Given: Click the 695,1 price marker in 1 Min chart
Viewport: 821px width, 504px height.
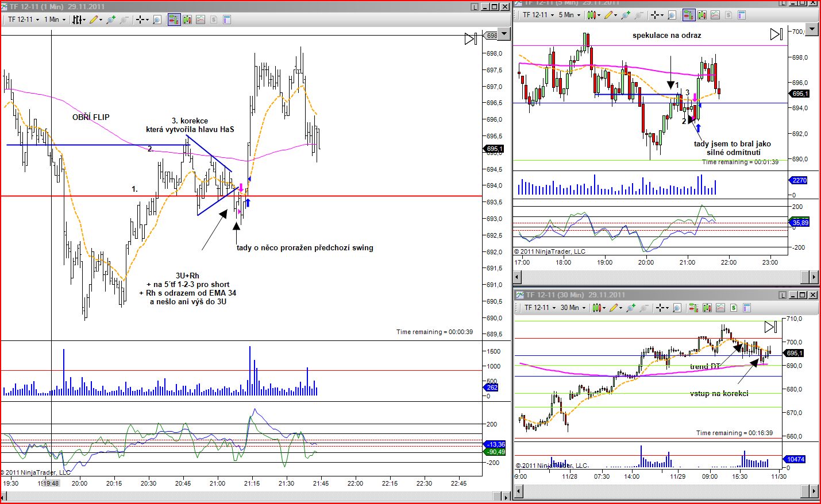Looking at the screenshot, I should click(x=494, y=149).
